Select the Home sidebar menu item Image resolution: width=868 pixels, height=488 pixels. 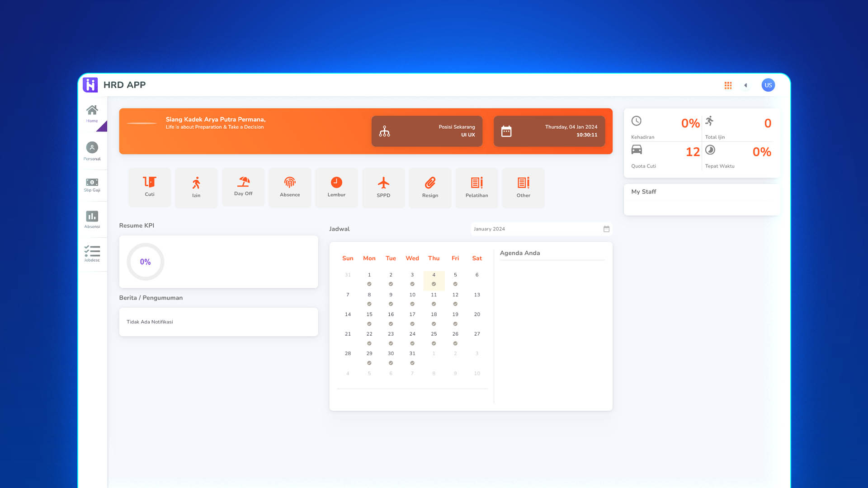92,113
